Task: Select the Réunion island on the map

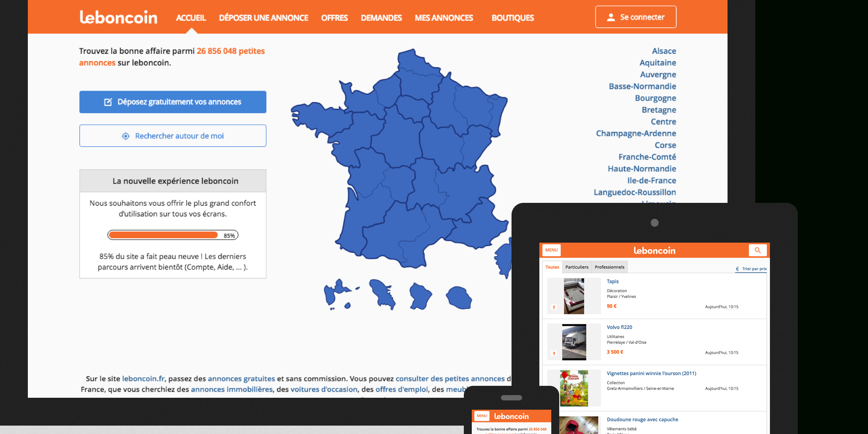Action: click(x=459, y=297)
